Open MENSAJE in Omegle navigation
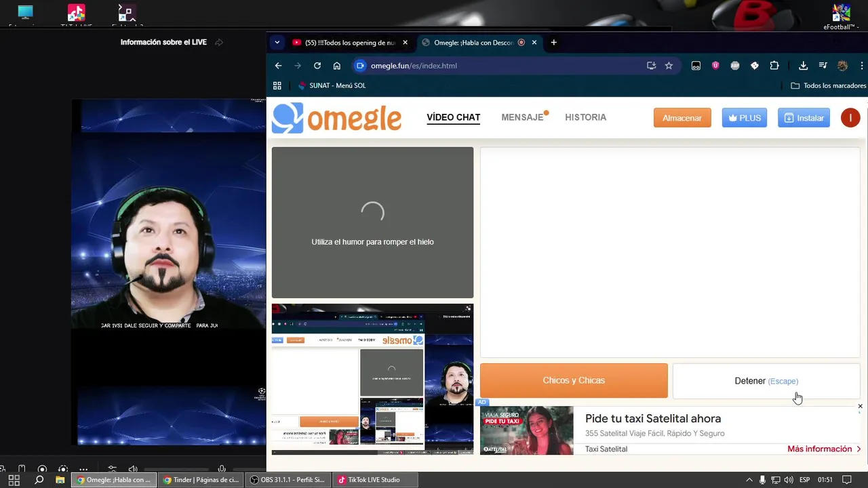This screenshot has width=868, height=488. 523,117
